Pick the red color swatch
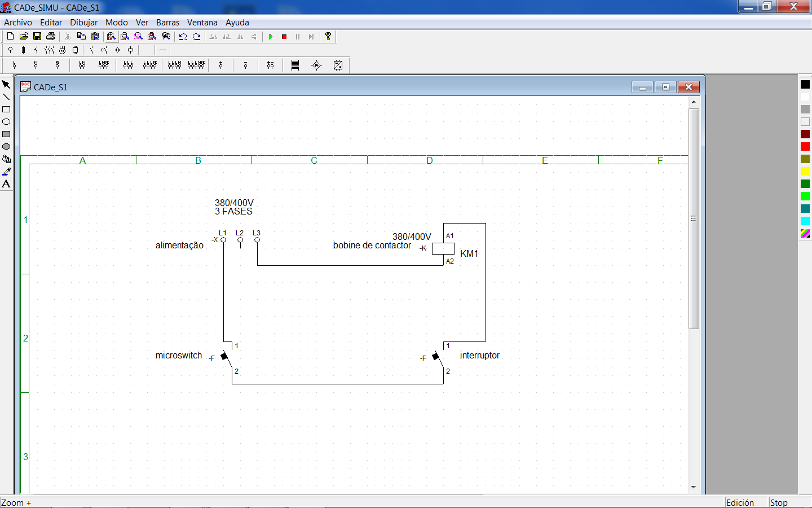812x508 pixels. (805, 147)
